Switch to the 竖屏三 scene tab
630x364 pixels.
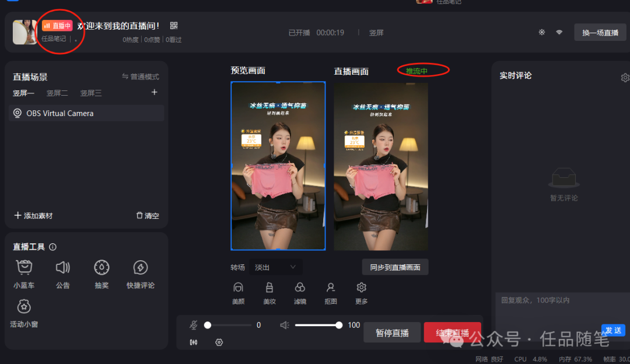[x=90, y=92]
